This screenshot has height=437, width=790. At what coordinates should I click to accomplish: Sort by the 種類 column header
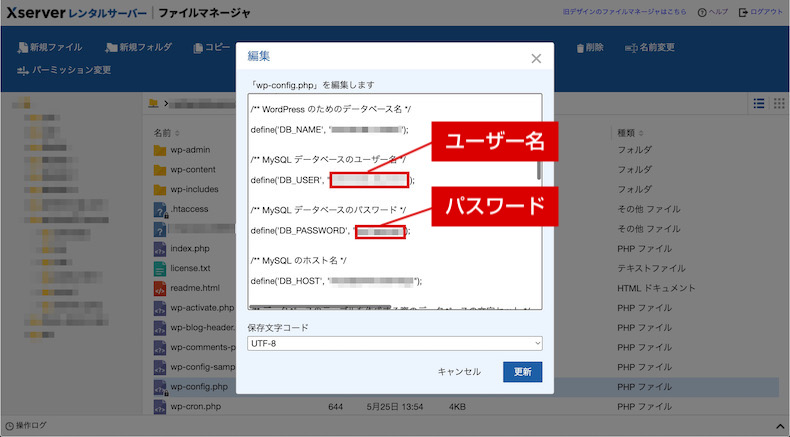point(630,133)
